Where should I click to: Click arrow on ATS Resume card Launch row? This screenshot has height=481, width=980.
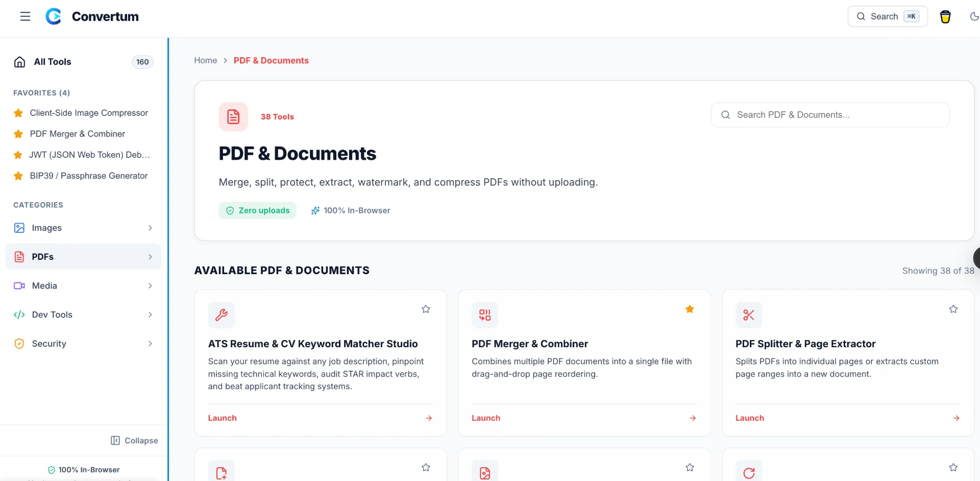429,418
